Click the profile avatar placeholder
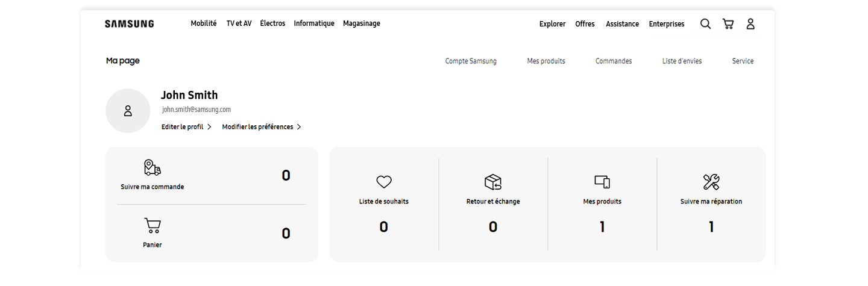Screen dimensions: 868x286 (128, 111)
